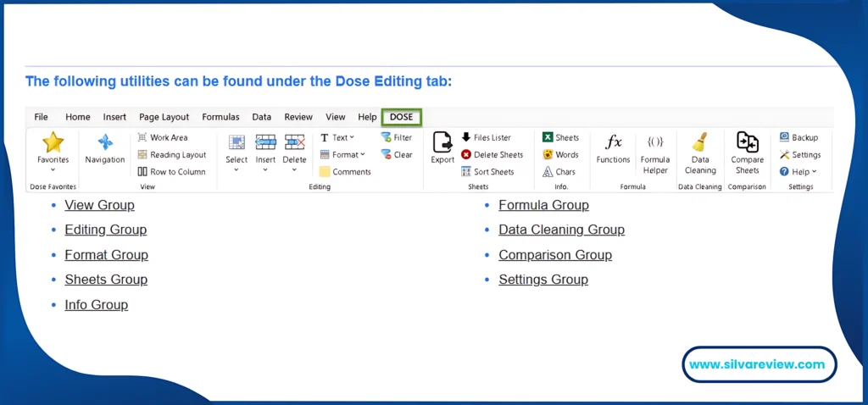Open the fx Functions tool
The height and width of the screenshot is (405, 868).
pyautogui.click(x=614, y=148)
